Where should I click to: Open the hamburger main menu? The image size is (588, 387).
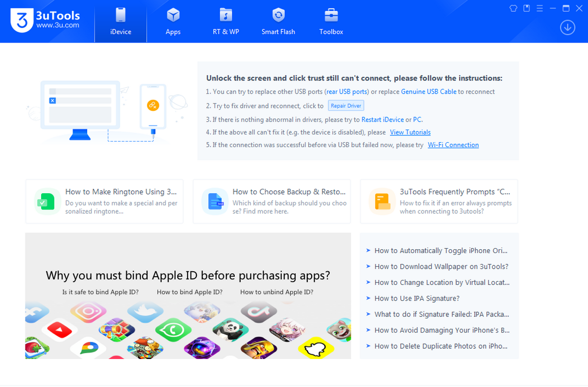(539, 8)
